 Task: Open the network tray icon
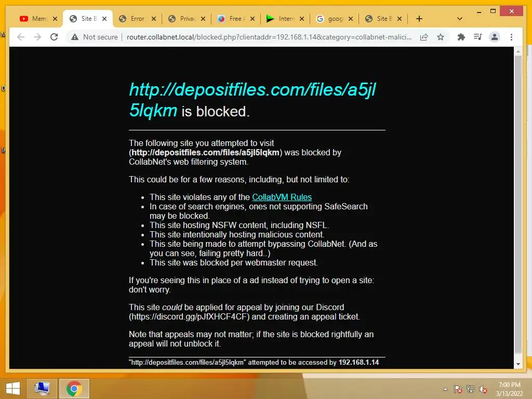(x=471, y=389)
